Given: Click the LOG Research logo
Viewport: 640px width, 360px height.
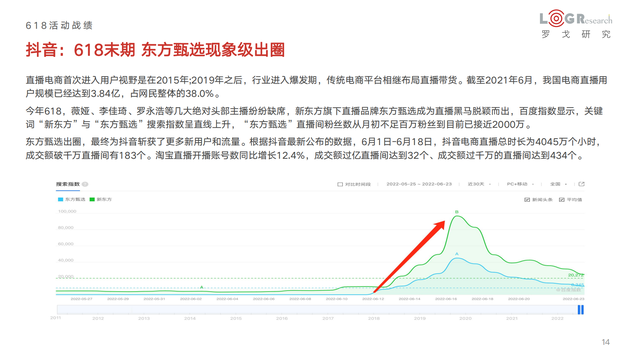Looking at the screenshot, I should [x=576, y=24].
